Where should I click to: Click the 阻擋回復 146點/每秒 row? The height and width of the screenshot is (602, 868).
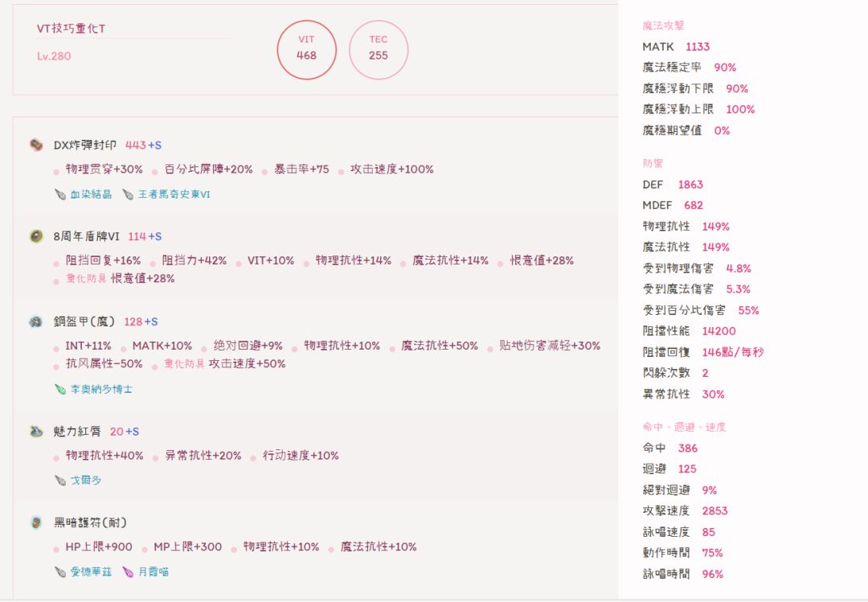pyautogui.click(x=703, y=352)
